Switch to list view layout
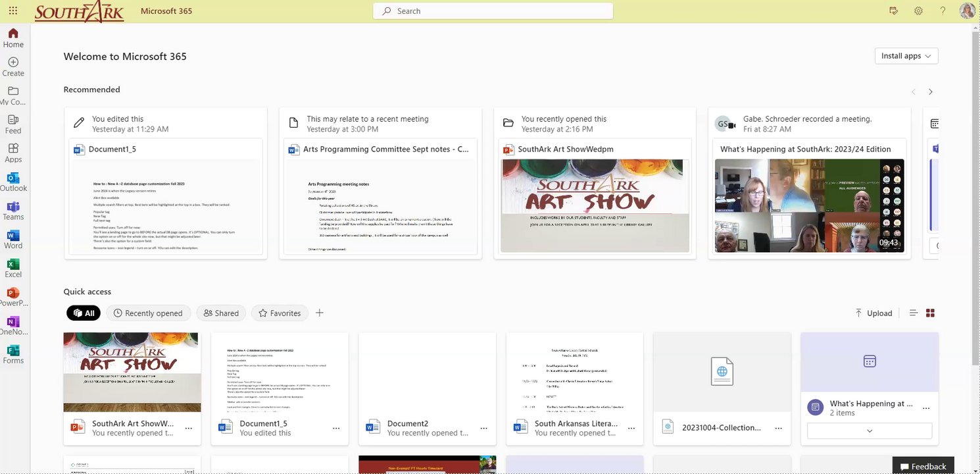Image resolution: width=980 pixels, height=474 pixels. click(x=913, y=313)
